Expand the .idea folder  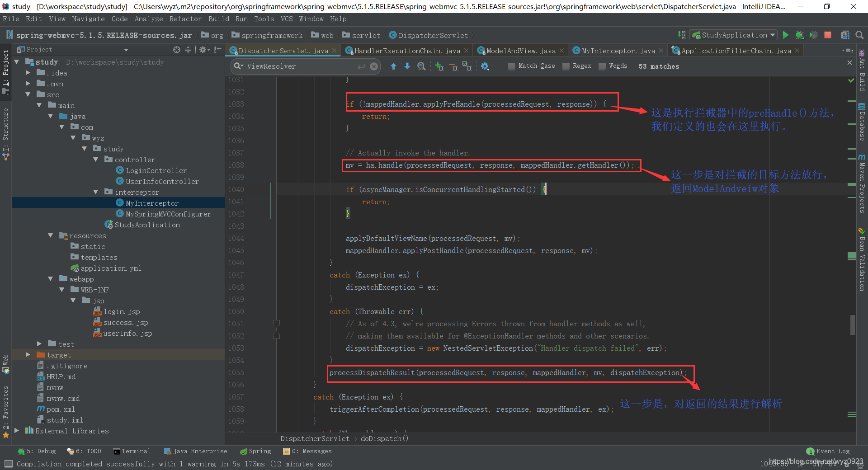pyautogui.click(x=28, y=73)
